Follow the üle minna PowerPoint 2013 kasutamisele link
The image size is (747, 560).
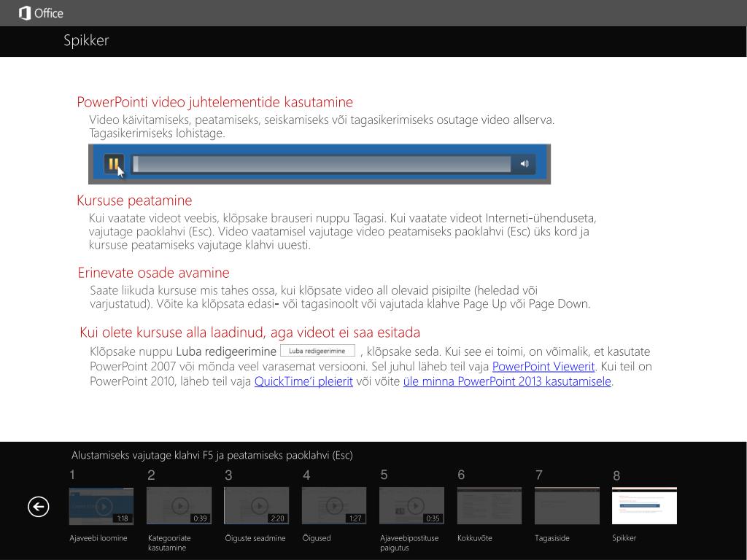507,381
